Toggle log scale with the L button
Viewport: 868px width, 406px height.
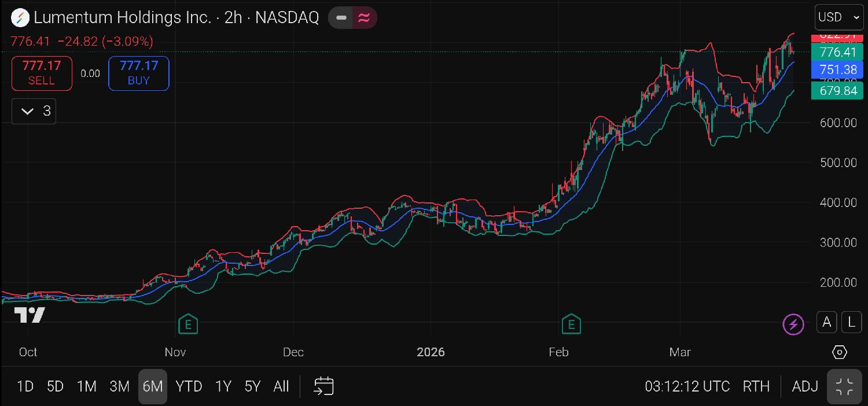pos(851,322)
